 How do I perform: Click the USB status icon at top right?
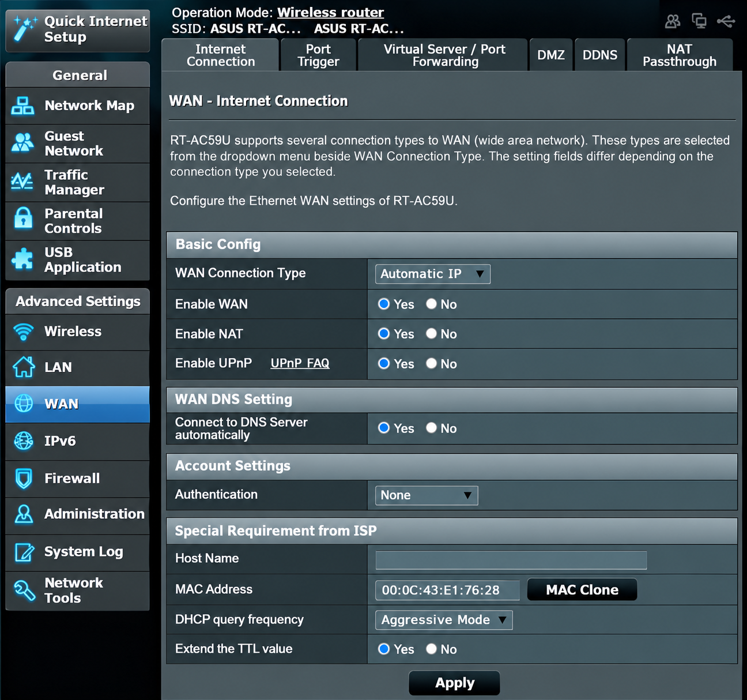click(726, 21)
